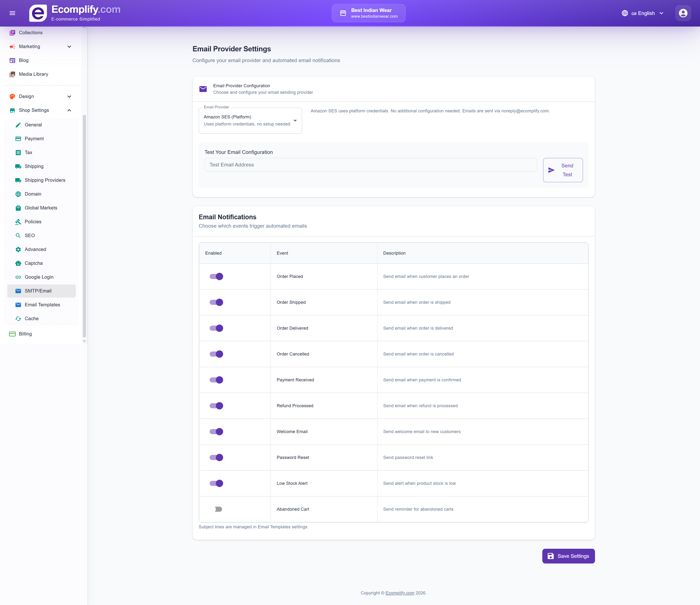Change language using the English selector
Screen dimensions: 700x605
[x=642, y=13]
